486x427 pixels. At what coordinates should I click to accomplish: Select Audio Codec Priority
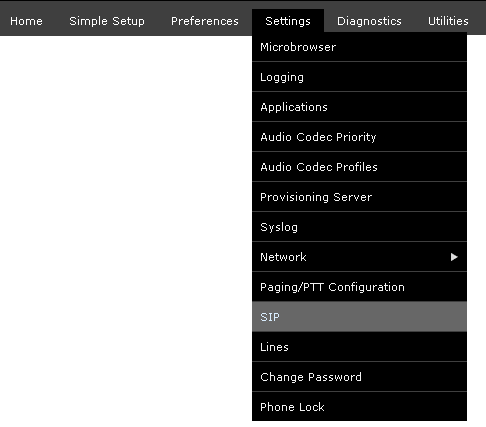pyautogui.click(x=359, y=137)
